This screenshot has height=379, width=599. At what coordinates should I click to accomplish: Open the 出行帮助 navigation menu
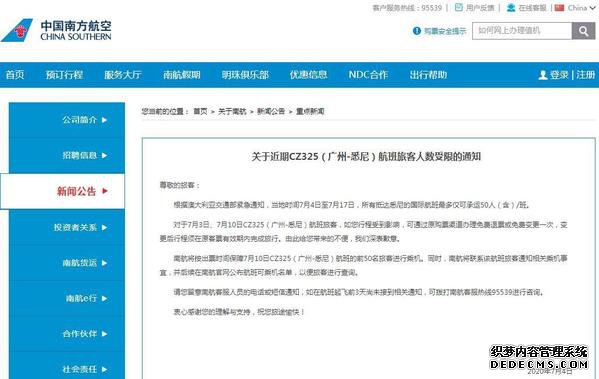click(428, 75)
